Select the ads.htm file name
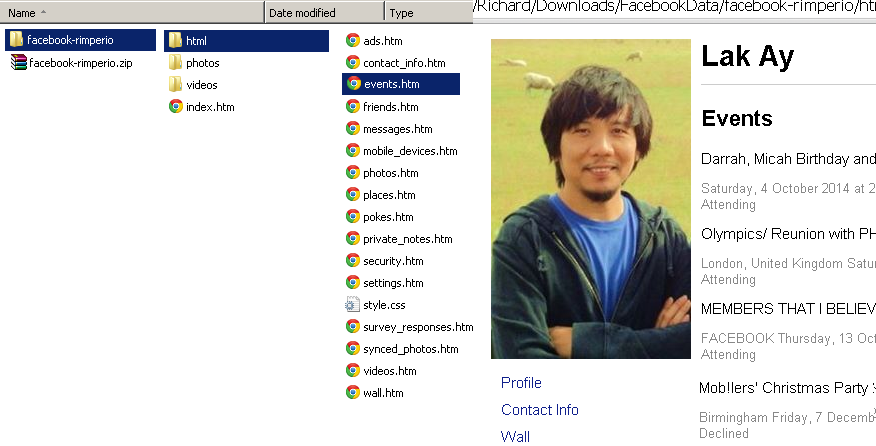The width and height of the screenshot is (876, 446). (x=383, y=41)
